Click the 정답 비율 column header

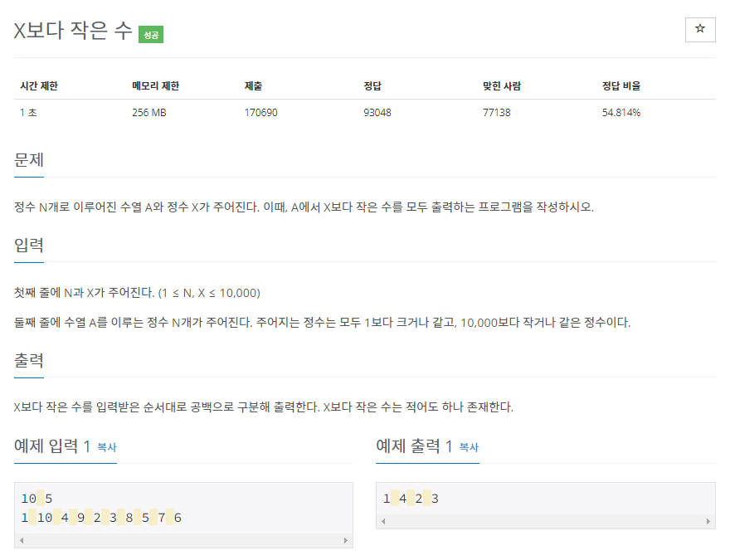click(x=621, y=85)
